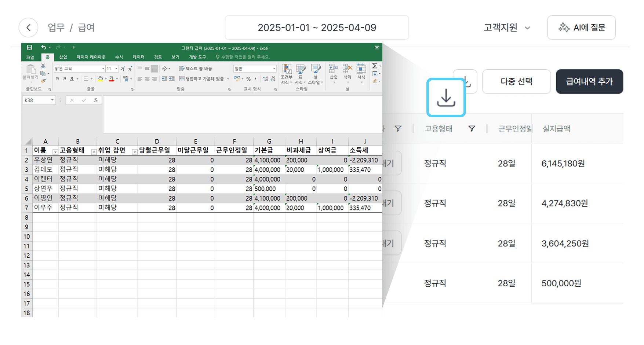Toggle bottom vertical alignment

coord(154,69)
